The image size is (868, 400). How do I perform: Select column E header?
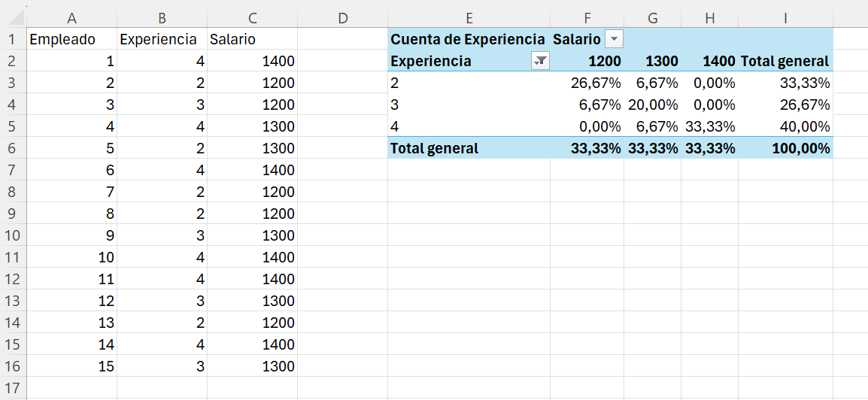(x=469, y=18)
